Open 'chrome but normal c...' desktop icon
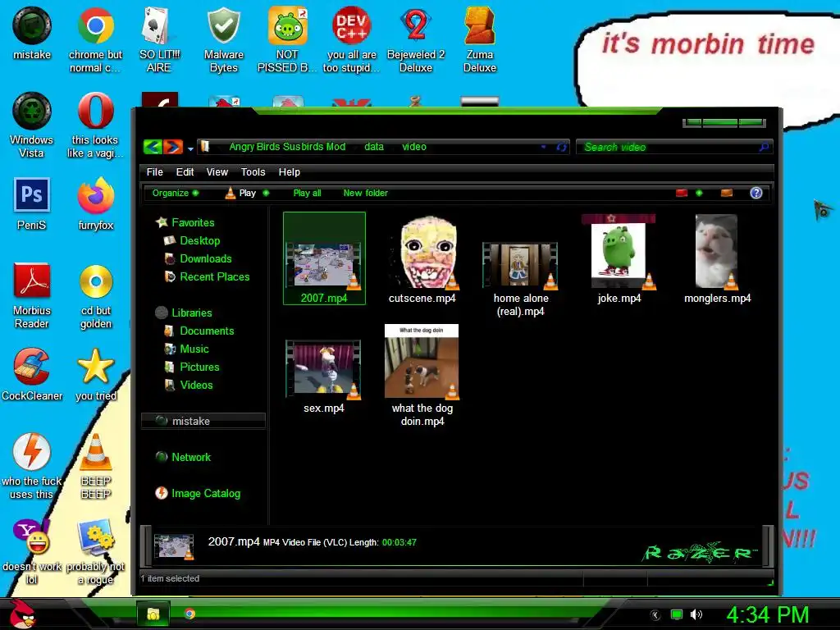This screenshot has width=840, height=630. pyautogui.click(x=95, y=40)
